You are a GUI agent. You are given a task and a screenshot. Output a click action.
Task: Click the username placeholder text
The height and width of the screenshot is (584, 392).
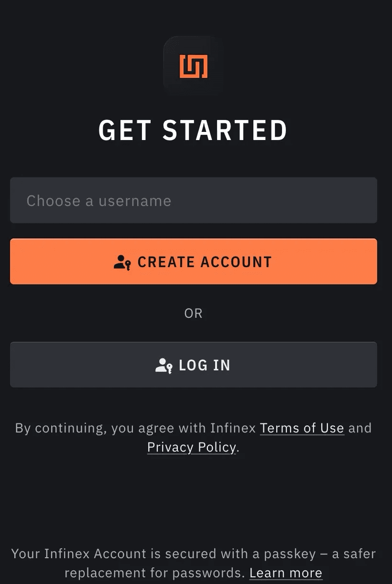point(99,201)
